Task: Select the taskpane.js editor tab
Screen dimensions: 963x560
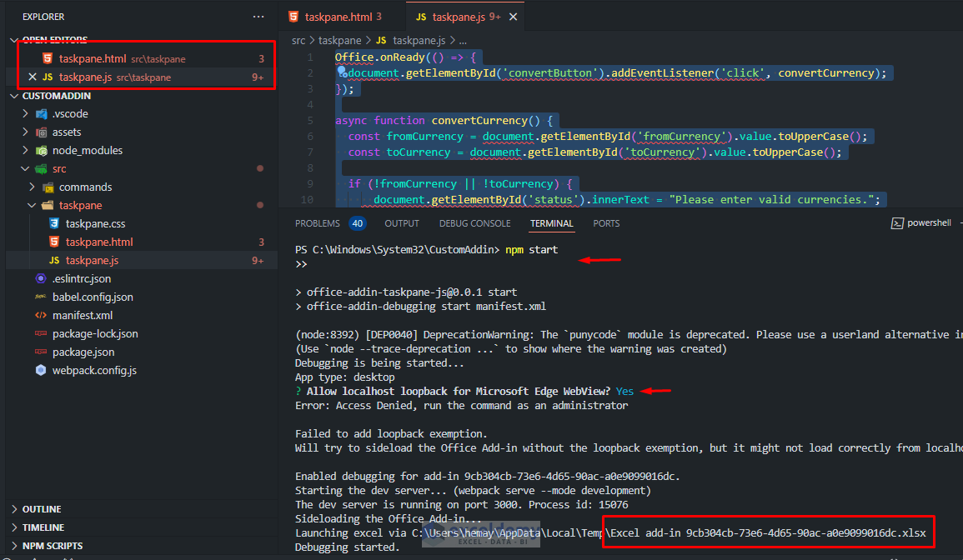Action: coord(466,17)
